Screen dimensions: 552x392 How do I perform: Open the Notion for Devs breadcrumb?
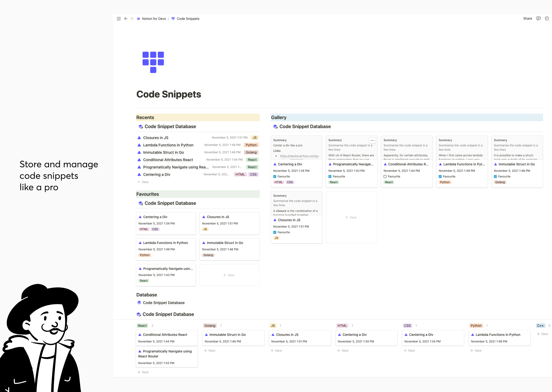point(154,19)
